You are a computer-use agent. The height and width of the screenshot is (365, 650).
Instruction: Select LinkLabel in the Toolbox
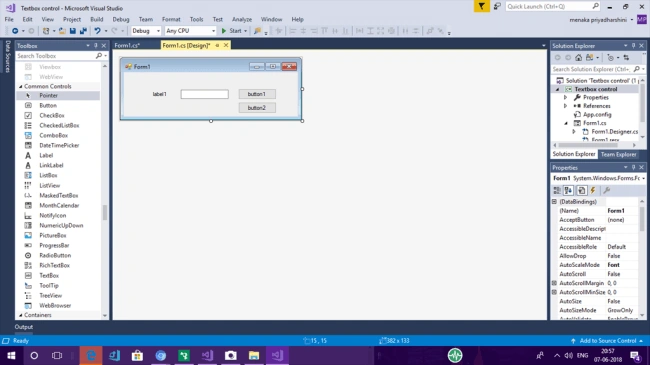click(51, 165)
